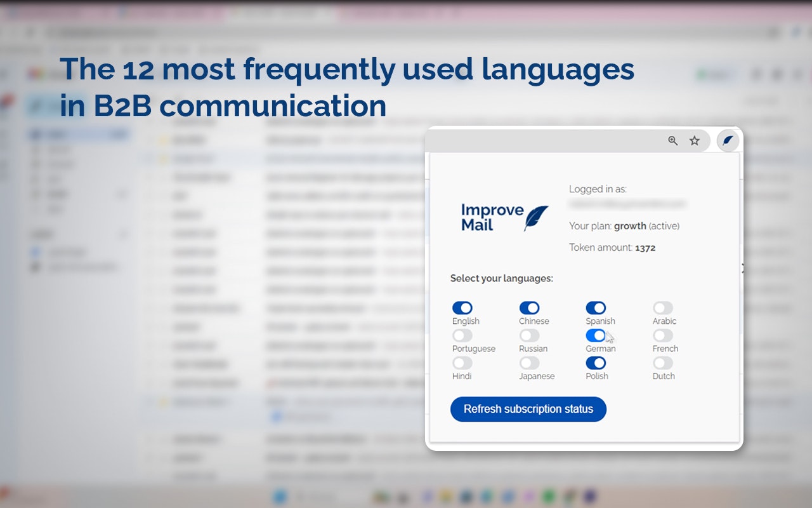The image size is (812, 508).
Task: Bookmark page with the star icon
Action: tap(695, 140)
